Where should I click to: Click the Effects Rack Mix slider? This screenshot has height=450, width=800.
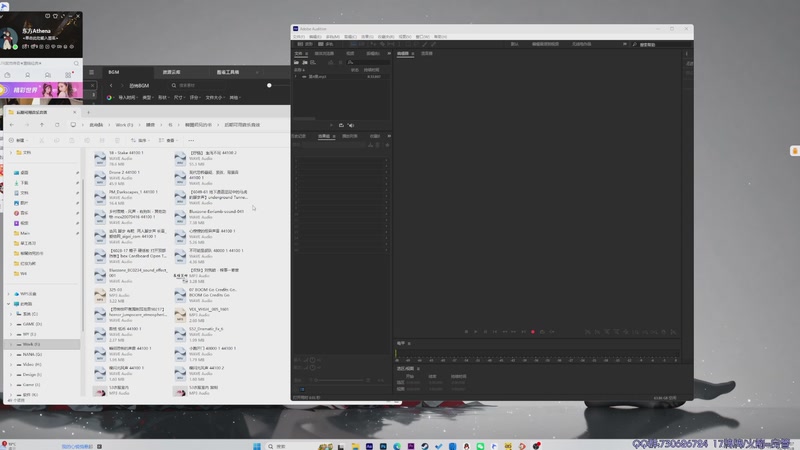tap(340, 380)
